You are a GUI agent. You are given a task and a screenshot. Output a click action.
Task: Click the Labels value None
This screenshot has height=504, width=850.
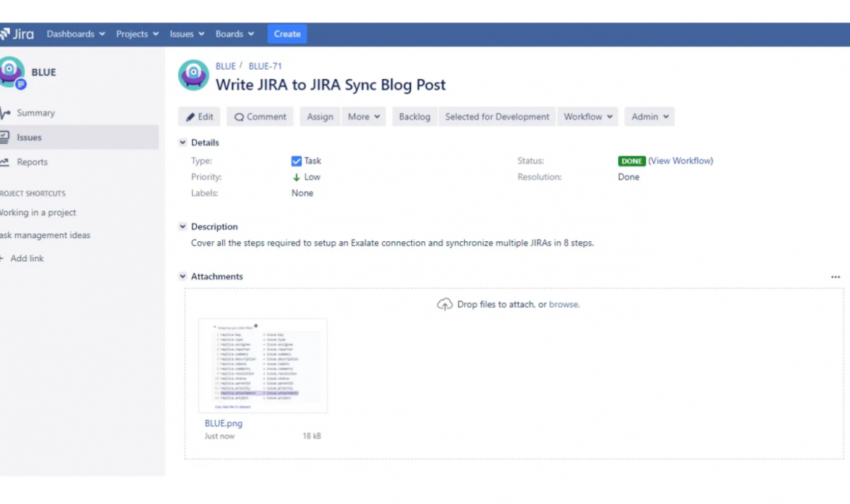click(302, 193)
